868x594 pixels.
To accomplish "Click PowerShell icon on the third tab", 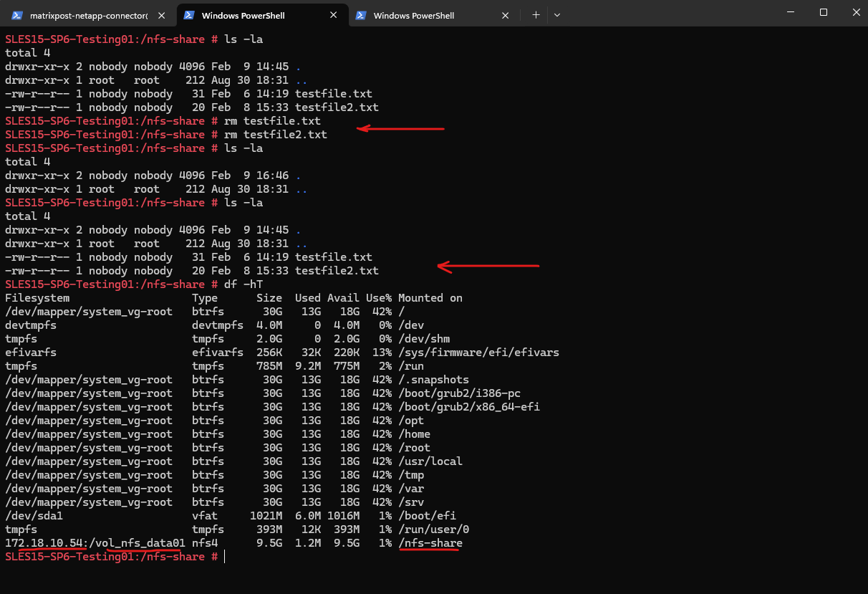I will click(x=362, y=15).
